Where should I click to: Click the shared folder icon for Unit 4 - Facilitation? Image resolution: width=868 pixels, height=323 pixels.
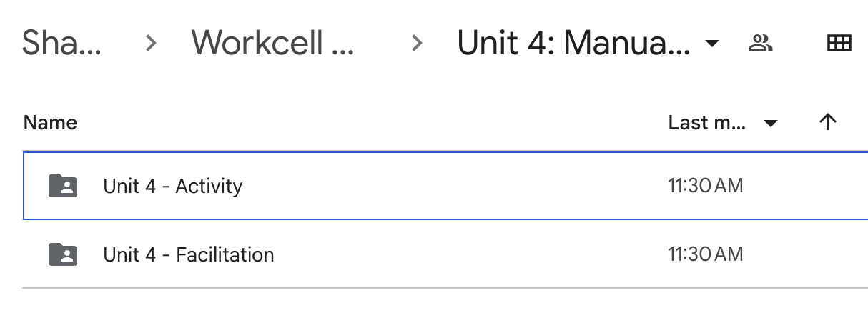click(x=63, y=254)
